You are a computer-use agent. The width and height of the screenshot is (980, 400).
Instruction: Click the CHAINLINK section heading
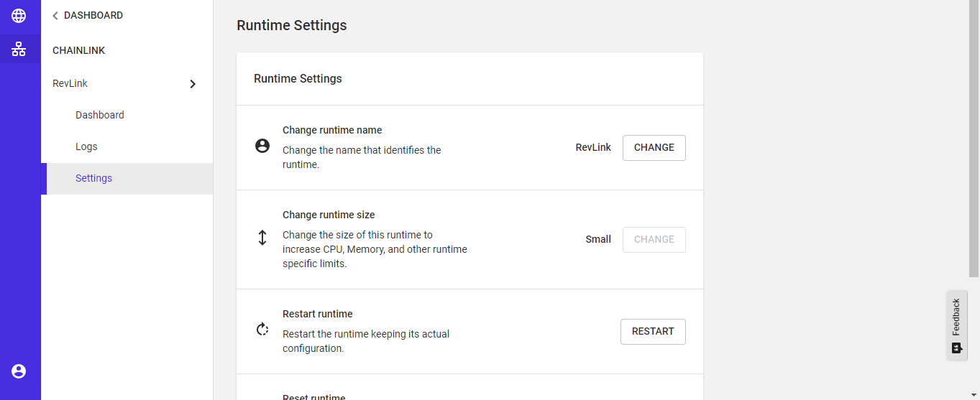click(79, 50)
